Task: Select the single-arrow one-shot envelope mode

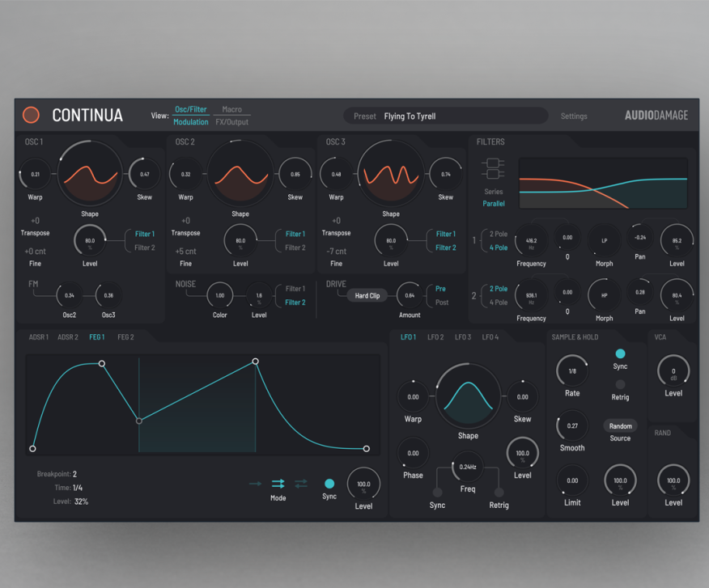Action: pos(255,483)
